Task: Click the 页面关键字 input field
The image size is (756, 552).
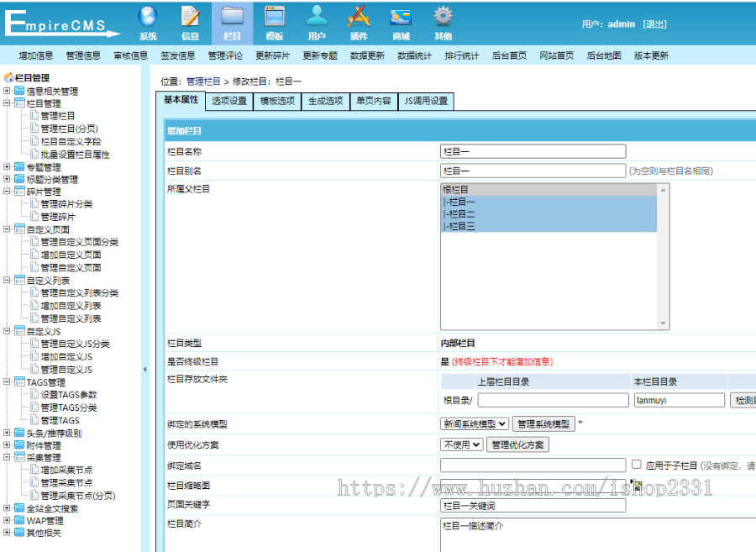Action: (x=533, y=505)
